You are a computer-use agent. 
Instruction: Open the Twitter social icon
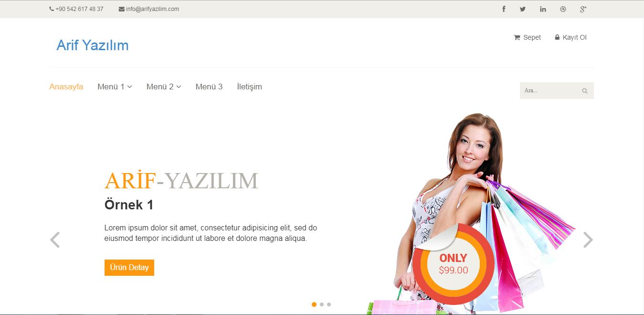(x=523, y=9)
